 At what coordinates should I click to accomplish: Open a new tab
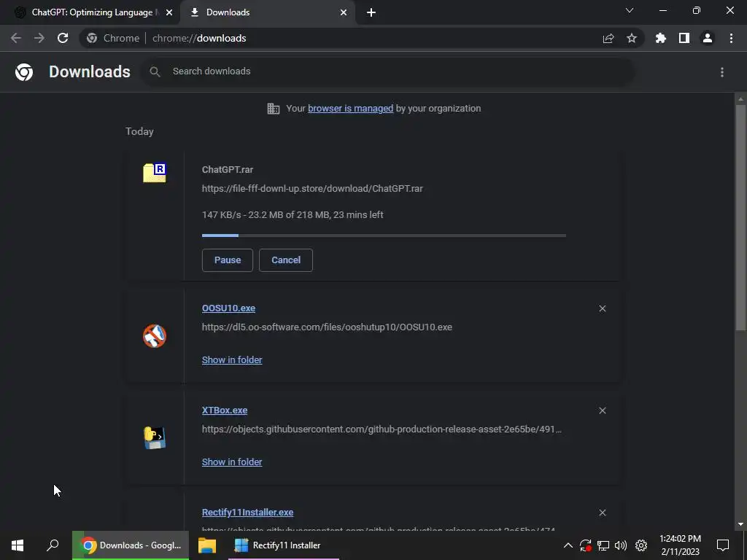tap(371, 13)
